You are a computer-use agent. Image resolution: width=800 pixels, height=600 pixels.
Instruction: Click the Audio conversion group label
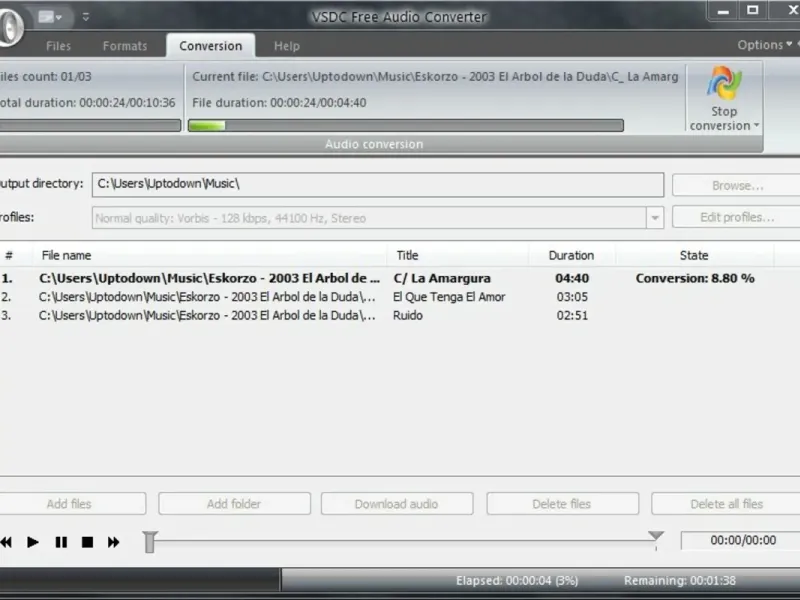click(374, 144)
